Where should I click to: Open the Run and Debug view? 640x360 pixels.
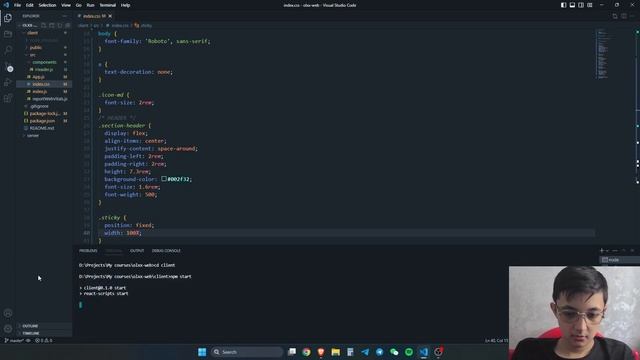8,82
